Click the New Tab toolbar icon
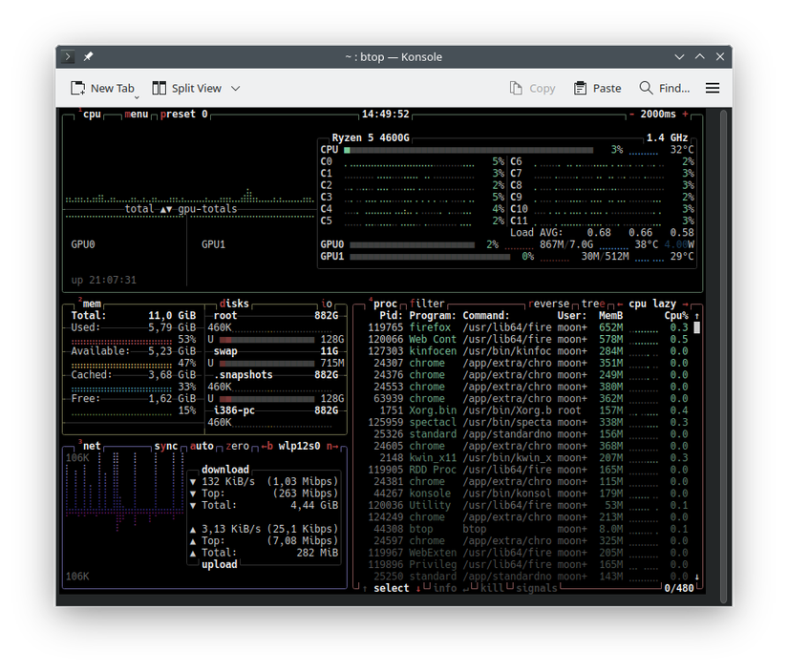The image size is (788, 672). 78,87
